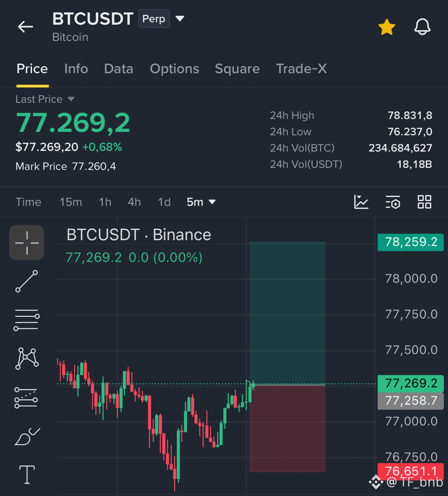This screenshot has height=496, width=448.
Task: Expand the BTCUSDT pair dropdown arrow
Action: pyautogui.click(x=180, y=19)
